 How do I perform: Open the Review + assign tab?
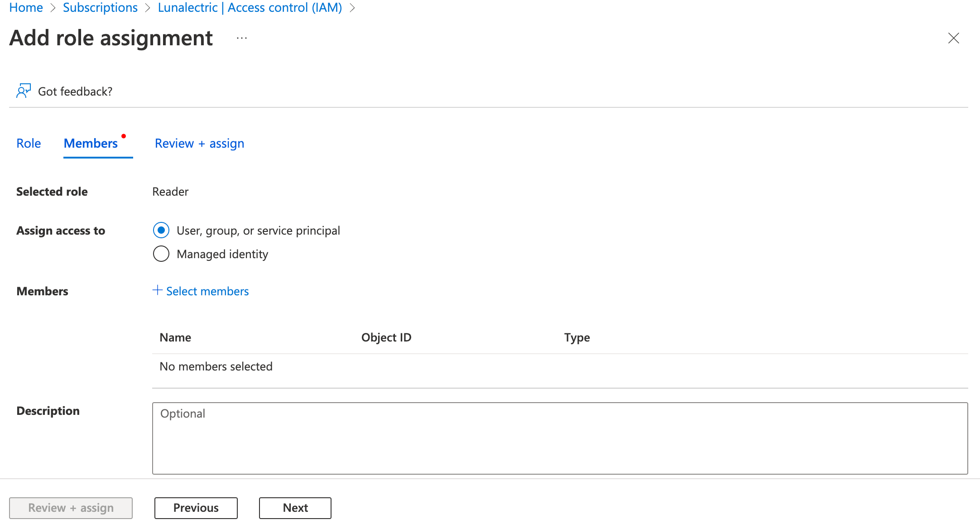(199, 143)
